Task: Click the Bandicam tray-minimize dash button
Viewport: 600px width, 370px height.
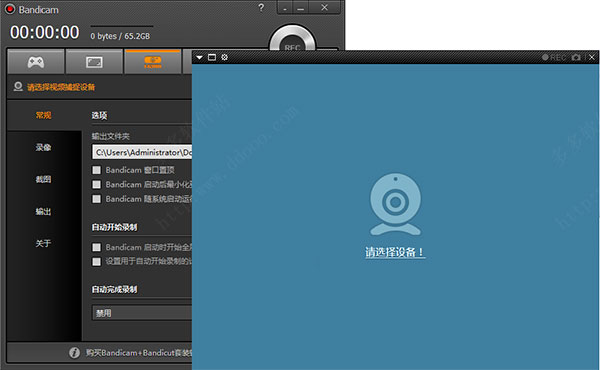Action: click(285, 8)
